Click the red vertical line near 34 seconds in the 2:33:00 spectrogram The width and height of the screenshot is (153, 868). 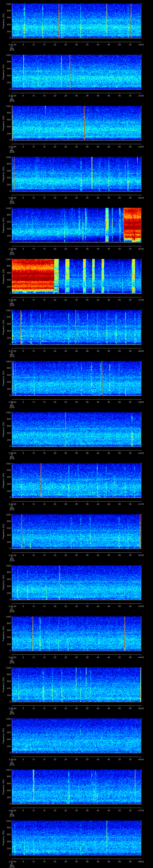coord(84,123)
